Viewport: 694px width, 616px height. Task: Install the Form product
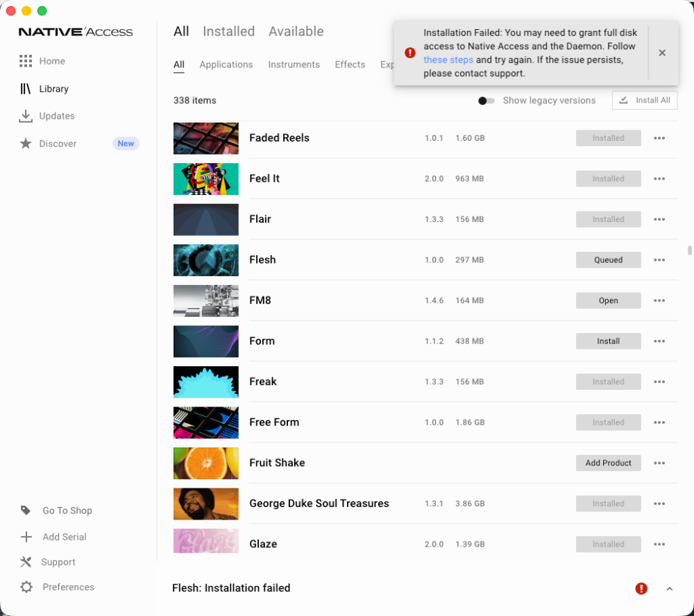coord(608,341)
